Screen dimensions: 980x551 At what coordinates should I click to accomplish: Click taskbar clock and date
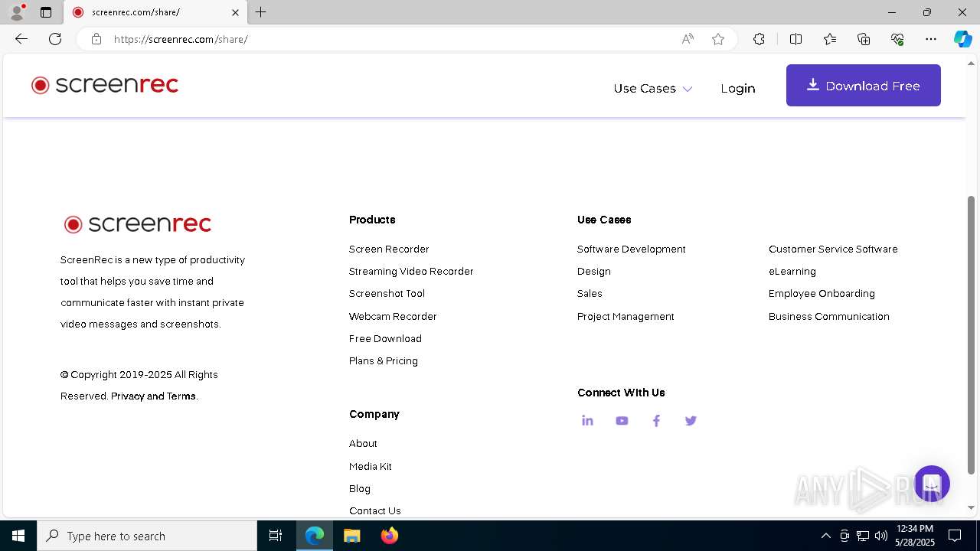coord(915,536)
